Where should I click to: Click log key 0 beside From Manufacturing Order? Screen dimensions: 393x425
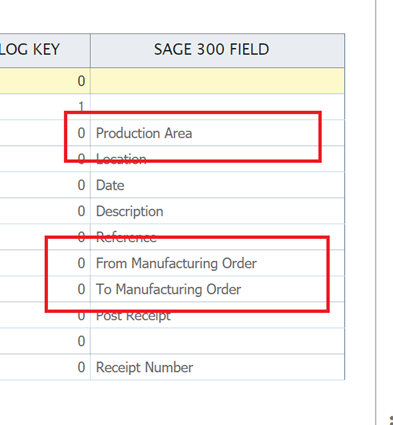45,263
